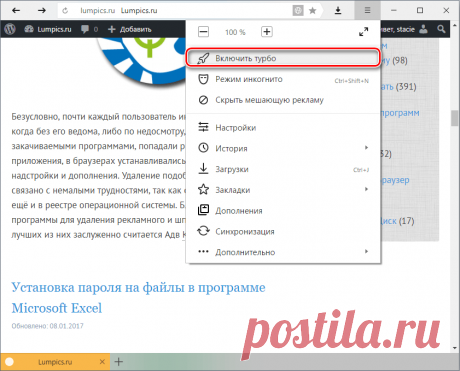Open a new tab with the plus button
This screenshot has width=460, height=371.
pyautogui.click(x=118, y=362)
